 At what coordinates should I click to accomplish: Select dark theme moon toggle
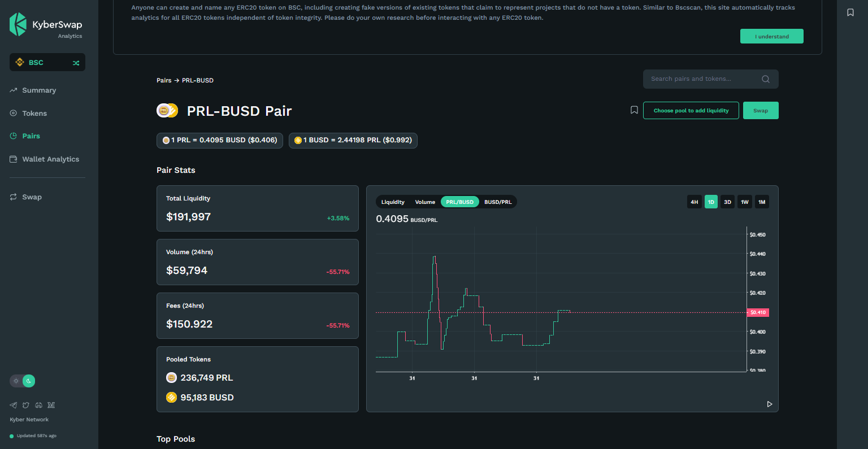(29, 381)
